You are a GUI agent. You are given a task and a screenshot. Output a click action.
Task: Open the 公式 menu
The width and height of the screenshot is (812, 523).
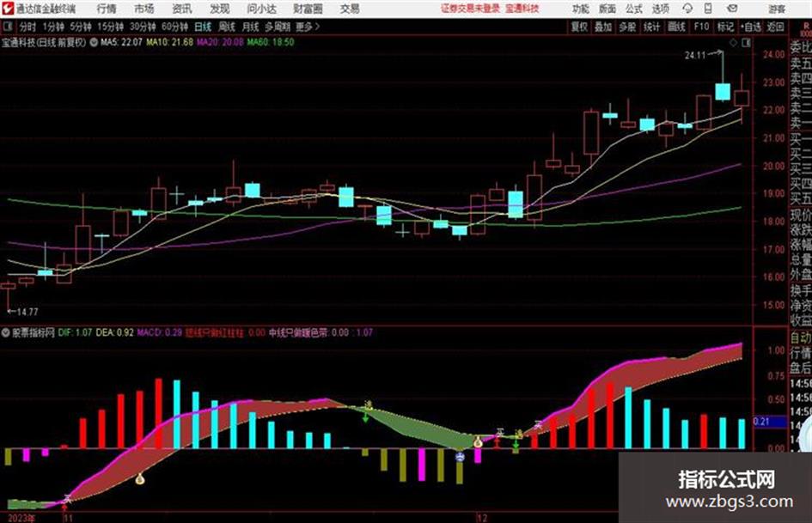click(634, 9)
